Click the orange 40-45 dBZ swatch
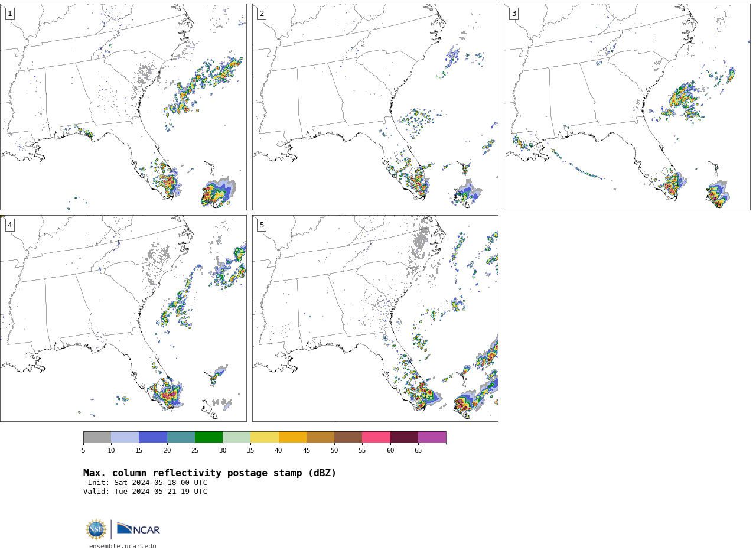Image resolution: width=756 pixels, height=553 pixels. click(292, 437)
